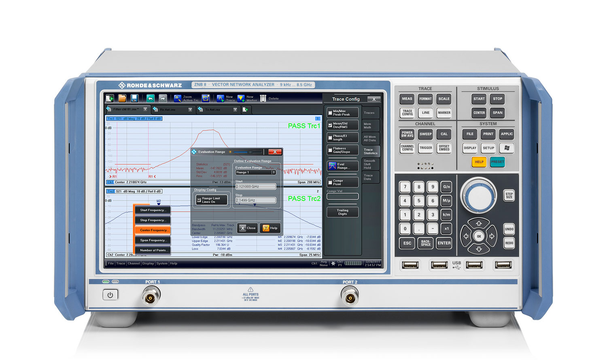607x364 pixels.
Task: Select the Zoom Active Trc tool
Action: tap(186, 98)
